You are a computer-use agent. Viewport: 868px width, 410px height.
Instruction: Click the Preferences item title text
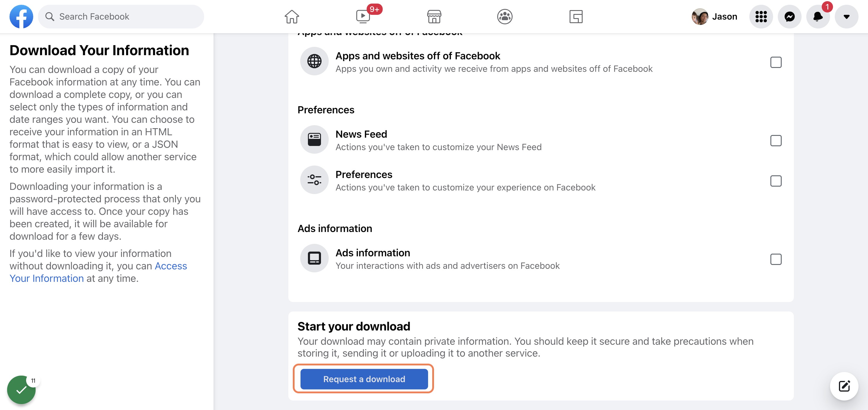coord(364,174)
